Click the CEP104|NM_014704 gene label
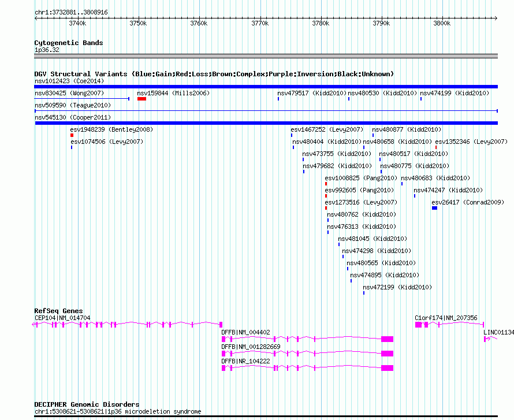This screenshot has width=514, height=420. coord(62,318)
